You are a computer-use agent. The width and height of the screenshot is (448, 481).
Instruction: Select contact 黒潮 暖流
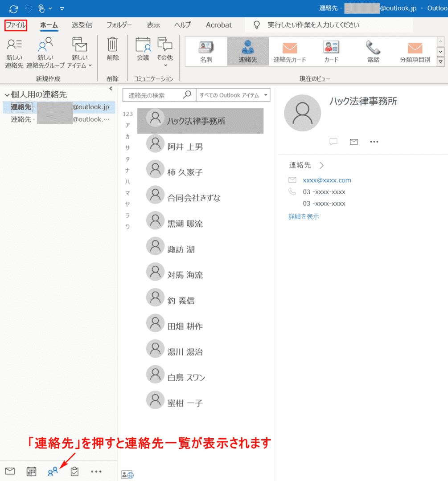tap(200, 224)
